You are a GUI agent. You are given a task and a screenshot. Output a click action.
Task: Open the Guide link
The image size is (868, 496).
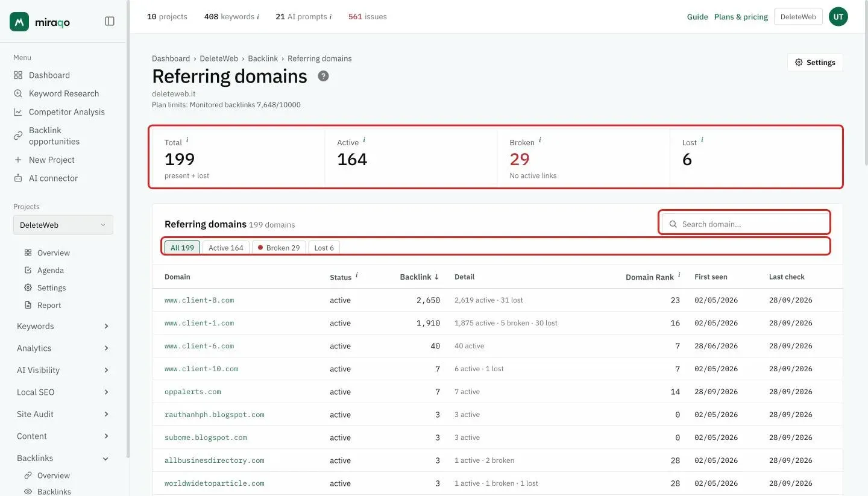697,17
